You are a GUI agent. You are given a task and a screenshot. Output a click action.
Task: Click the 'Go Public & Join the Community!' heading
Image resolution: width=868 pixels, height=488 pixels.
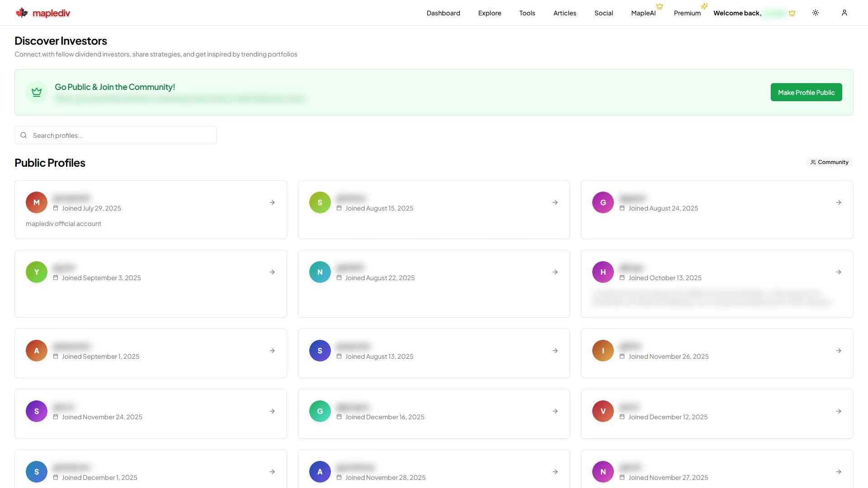tap(115, 87)
